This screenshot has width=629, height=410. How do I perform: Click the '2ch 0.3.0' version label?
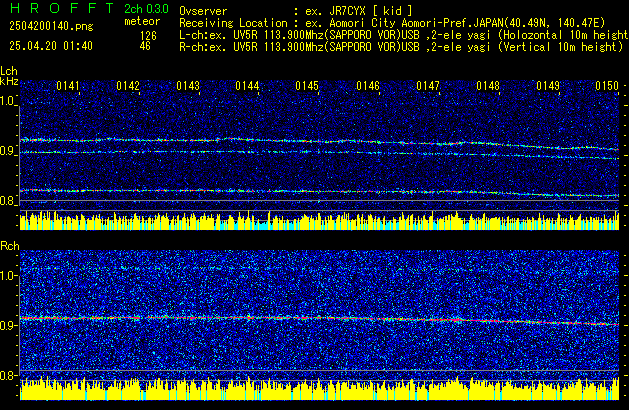(x=146, y=9)
